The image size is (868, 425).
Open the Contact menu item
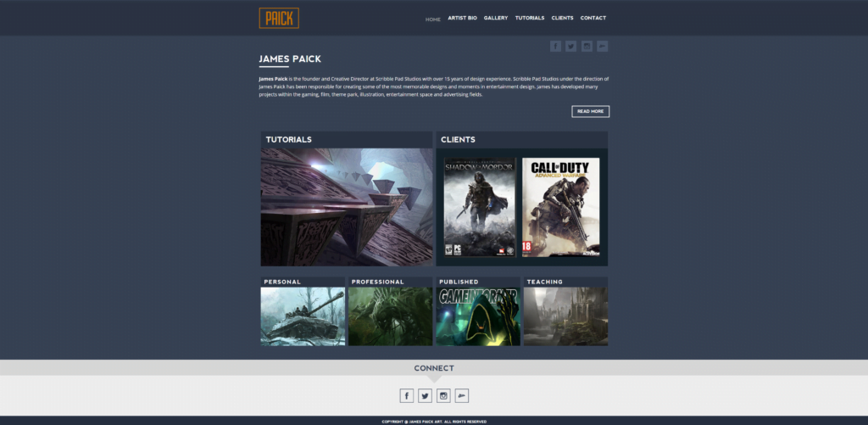coord(593,18)
